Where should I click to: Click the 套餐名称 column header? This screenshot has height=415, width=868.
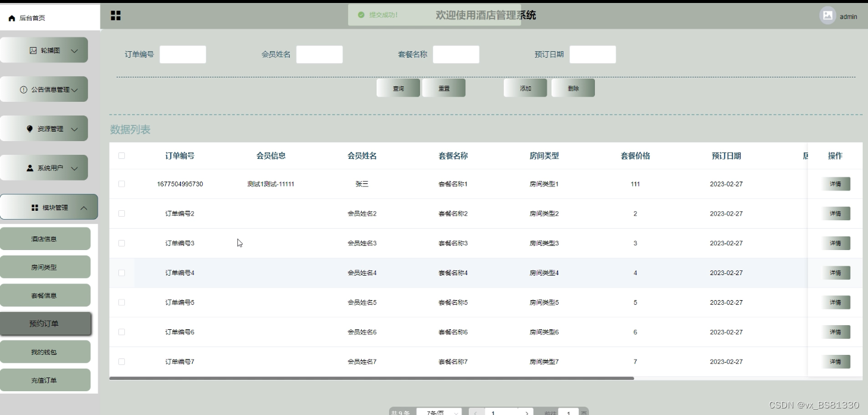click(453, 156)
